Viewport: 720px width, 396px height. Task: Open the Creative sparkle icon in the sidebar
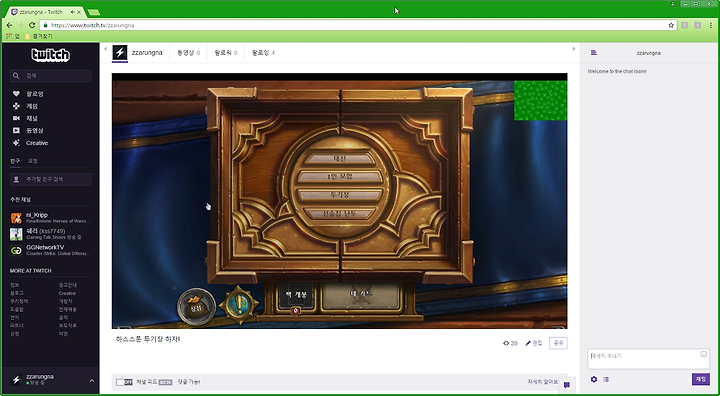(16, 143)
